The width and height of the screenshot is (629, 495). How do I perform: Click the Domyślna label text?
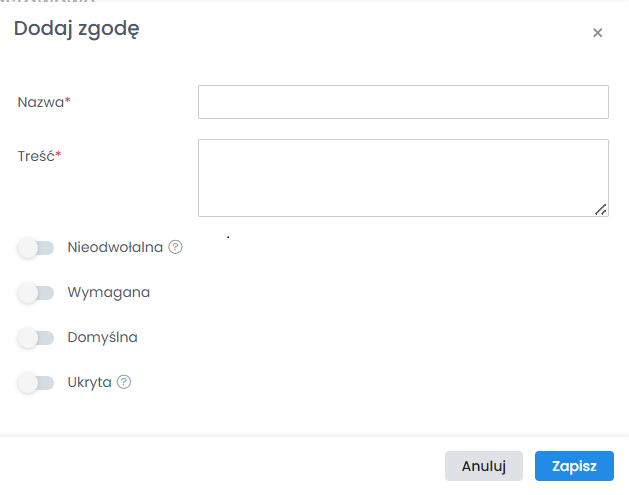[x=102, y=337]
